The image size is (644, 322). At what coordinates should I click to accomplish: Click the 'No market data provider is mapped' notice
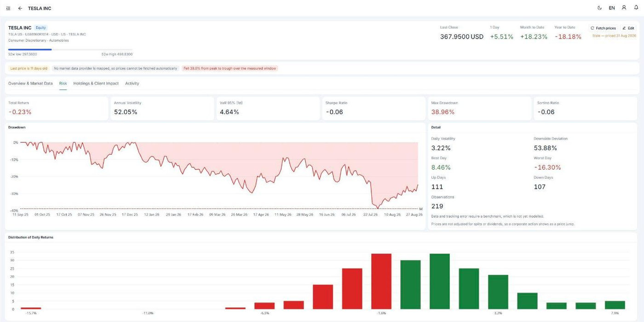pyautogui.click(x=115, y=68)
